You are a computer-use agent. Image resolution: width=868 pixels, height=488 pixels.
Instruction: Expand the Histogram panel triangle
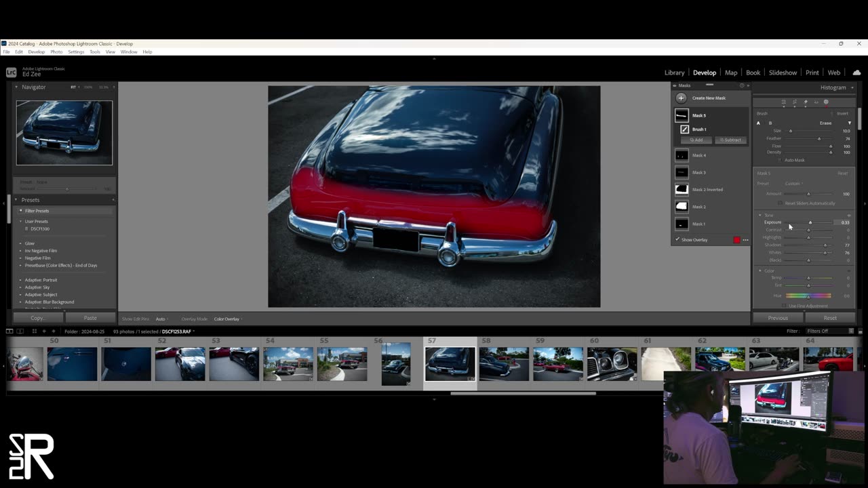tap(852, 87)
